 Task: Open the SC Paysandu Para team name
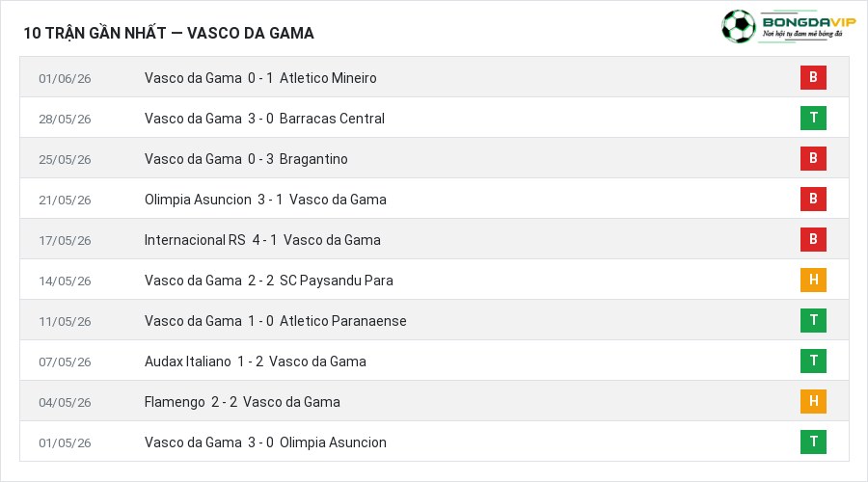(336, 281)
